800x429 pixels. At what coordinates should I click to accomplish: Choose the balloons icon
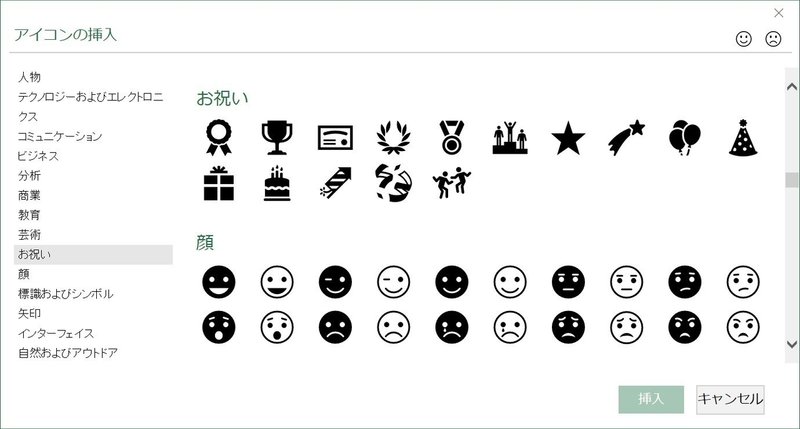tap(685, 138)
